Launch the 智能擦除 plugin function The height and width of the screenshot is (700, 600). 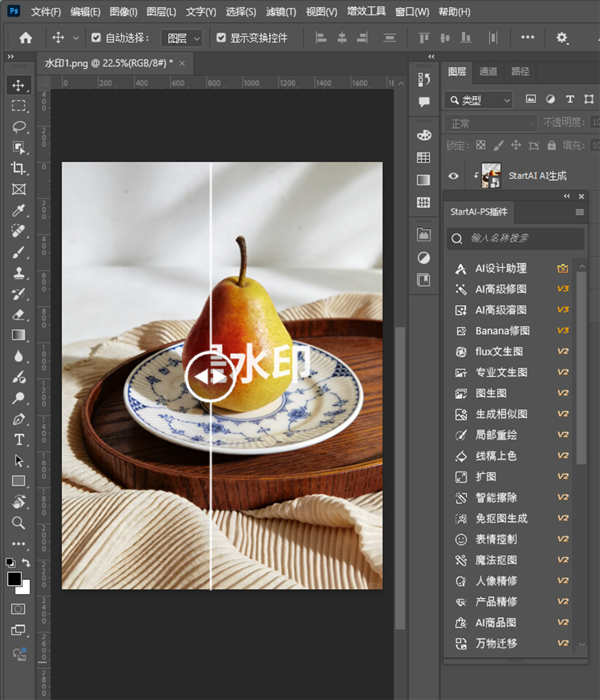pyautogui.click(x=496, y=497)
